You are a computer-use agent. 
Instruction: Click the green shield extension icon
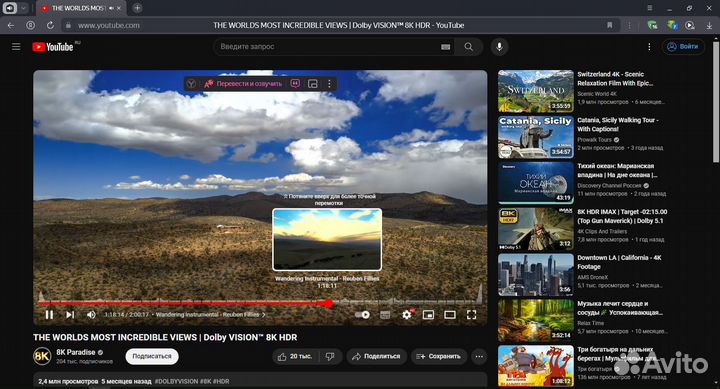pos(652,25)
